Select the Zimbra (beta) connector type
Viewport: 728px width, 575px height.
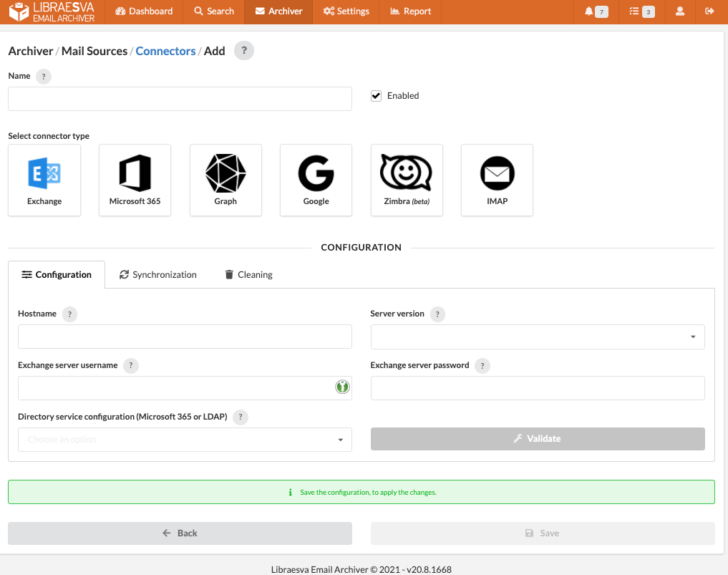[407, 180]
